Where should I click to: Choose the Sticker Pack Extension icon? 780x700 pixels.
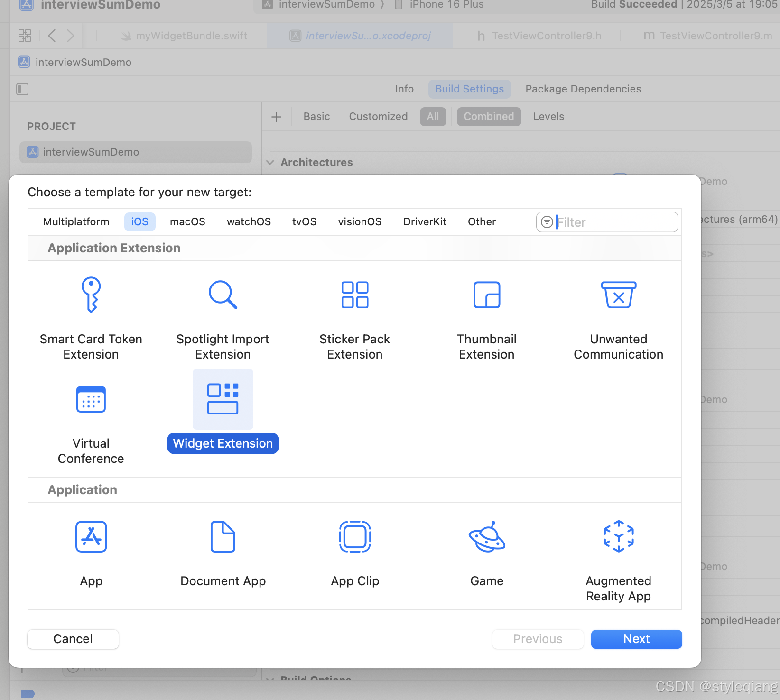(355, 295)
